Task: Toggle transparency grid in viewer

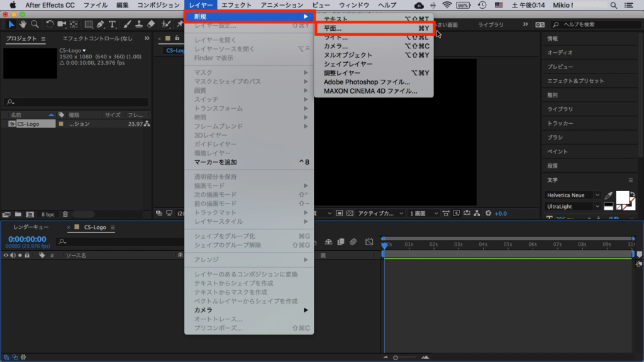Action: coord(350,214)
